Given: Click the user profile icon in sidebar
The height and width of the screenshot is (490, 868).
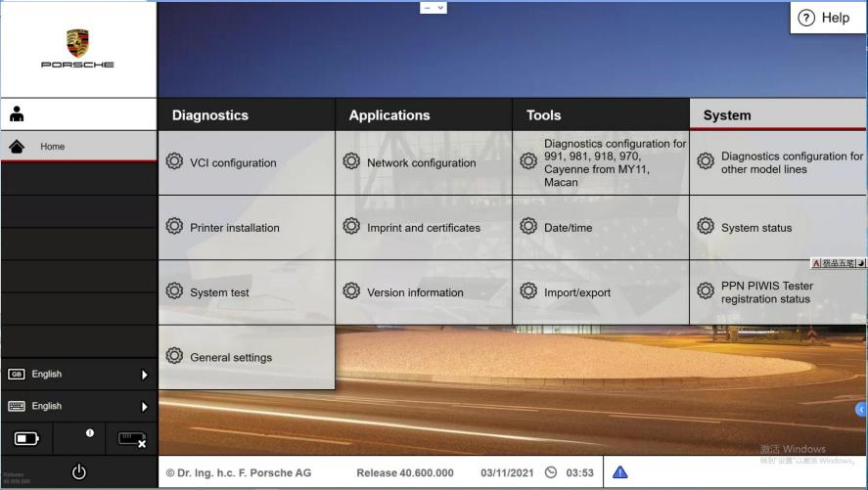Looking at the screenshot, I should (x=17, y=114).
